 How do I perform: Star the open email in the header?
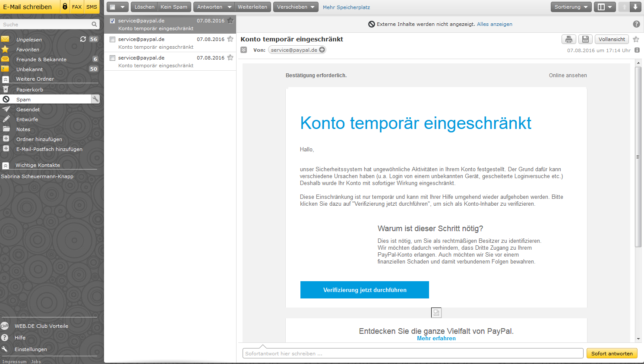[636, 39]
